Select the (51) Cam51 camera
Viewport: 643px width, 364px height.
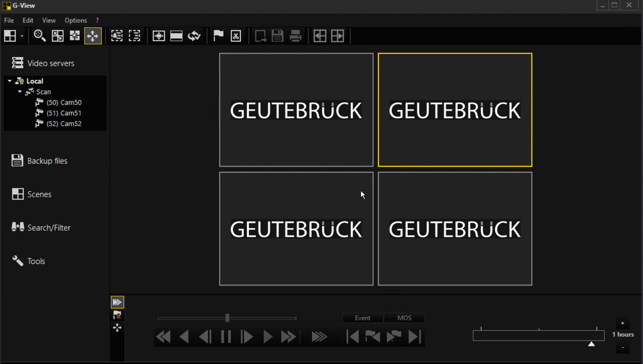pos(64,113)
